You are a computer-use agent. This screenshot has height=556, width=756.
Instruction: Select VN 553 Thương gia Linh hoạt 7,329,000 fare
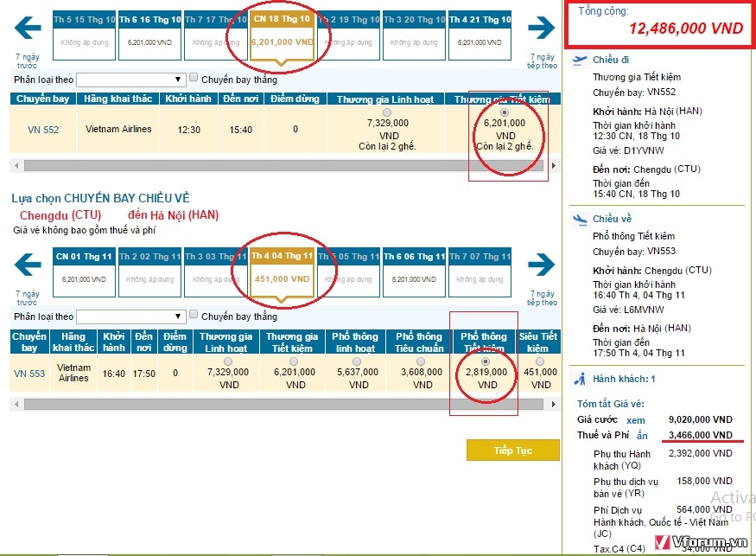[x=228, y=361]
